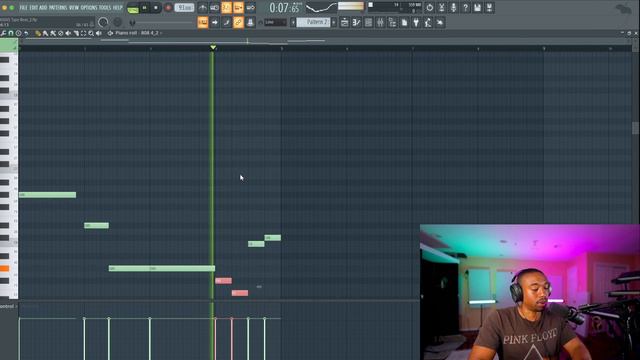
Task: Click the save project floppy icon
Action: [477, 8]
